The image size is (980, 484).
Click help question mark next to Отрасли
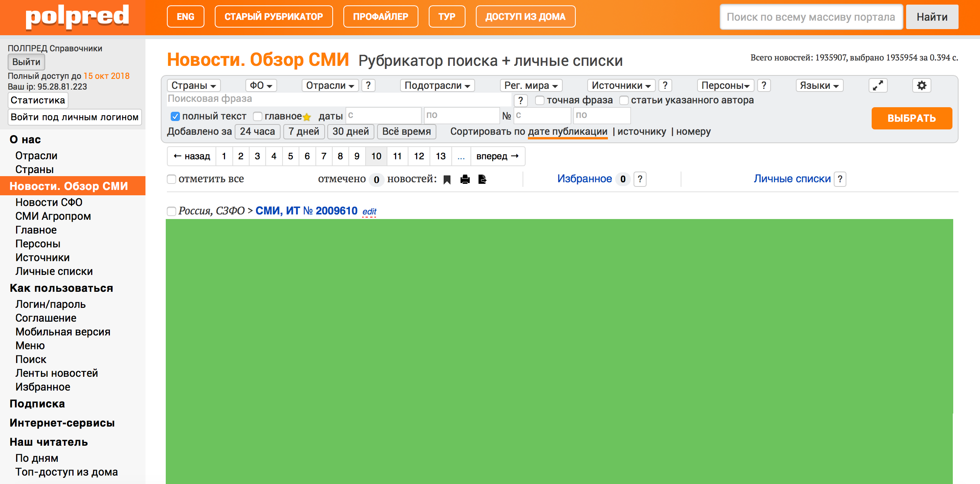[x=368, y=85]
